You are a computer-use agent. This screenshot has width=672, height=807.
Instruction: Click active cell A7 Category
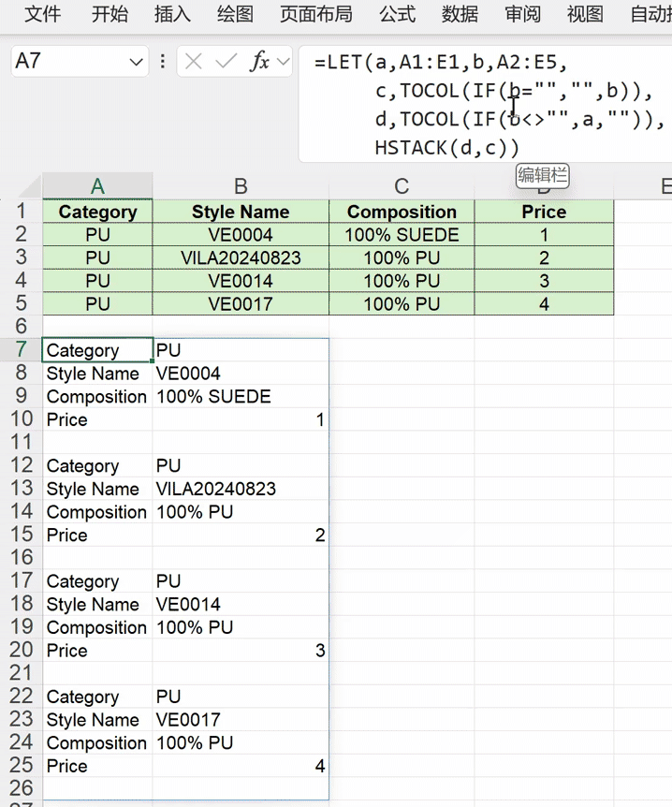[97, 350]
